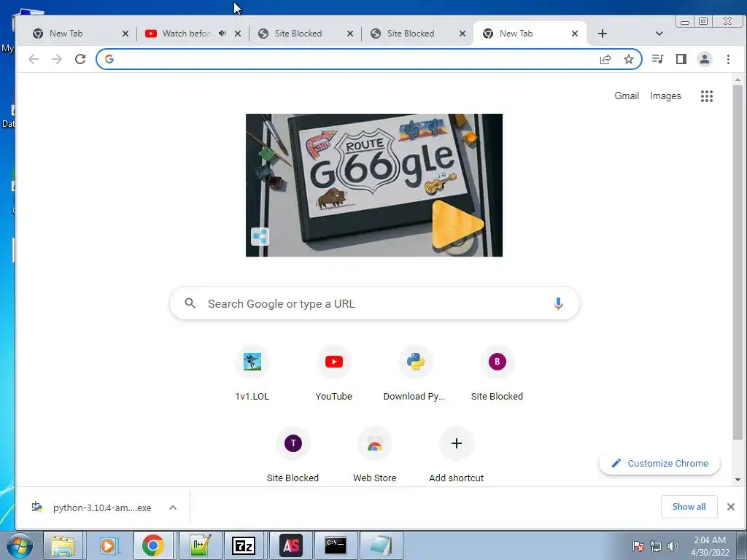Screen dimensions: 747x560
Task: Close the first New Tab
Action: pyautogui.click(x=125, y=34)
